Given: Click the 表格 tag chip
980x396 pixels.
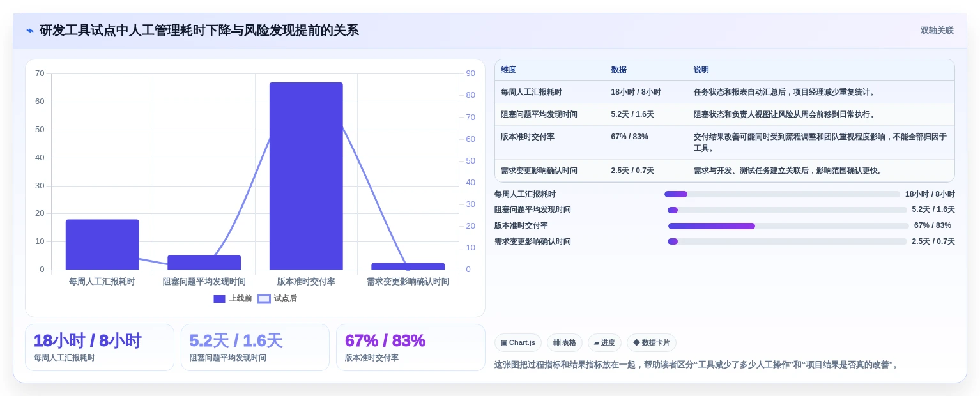Looking at the screenshot, I should click(565, 343).
